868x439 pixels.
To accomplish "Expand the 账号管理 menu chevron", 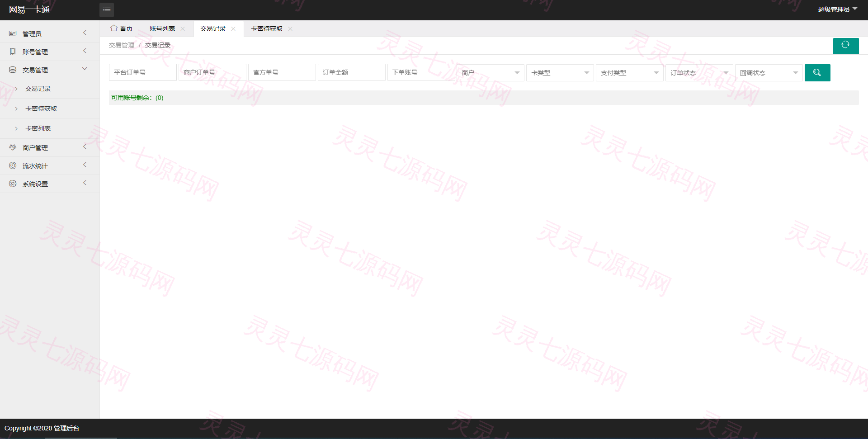I will click(x=85, y=51).
